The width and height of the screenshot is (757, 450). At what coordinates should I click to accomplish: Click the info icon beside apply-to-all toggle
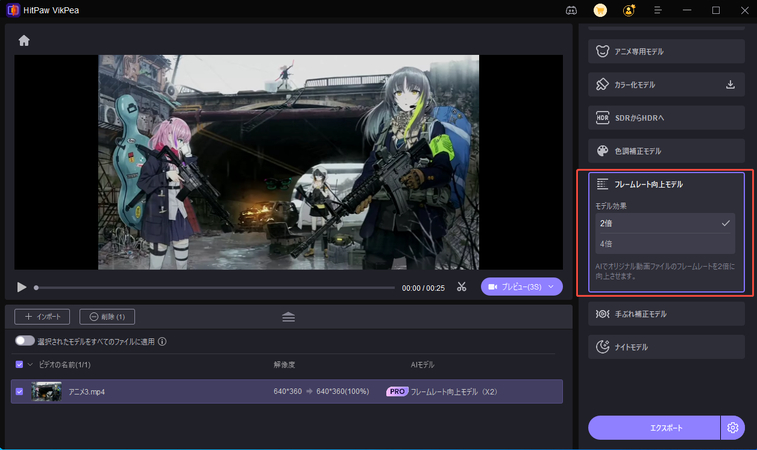pyautogui.click(x=162, y=341)
